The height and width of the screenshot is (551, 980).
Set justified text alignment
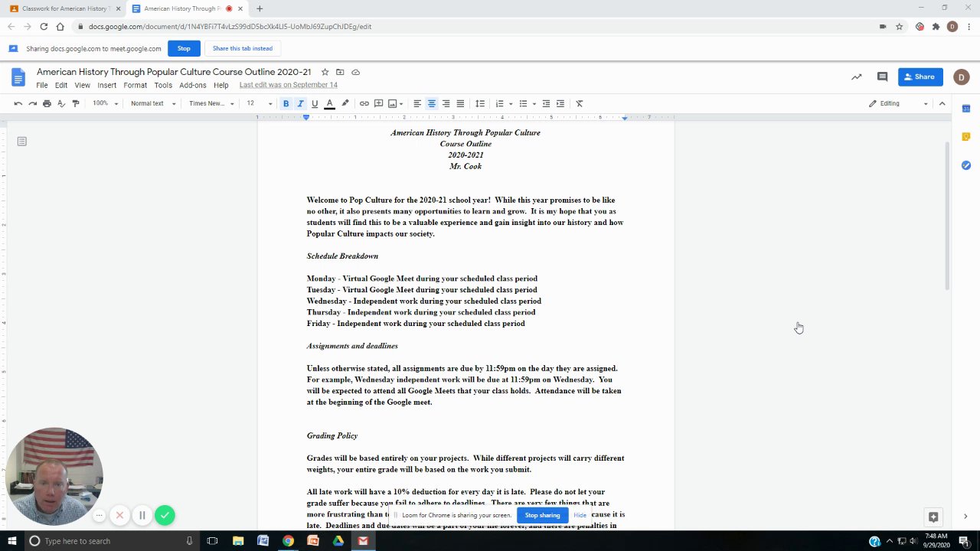[460, 103]
